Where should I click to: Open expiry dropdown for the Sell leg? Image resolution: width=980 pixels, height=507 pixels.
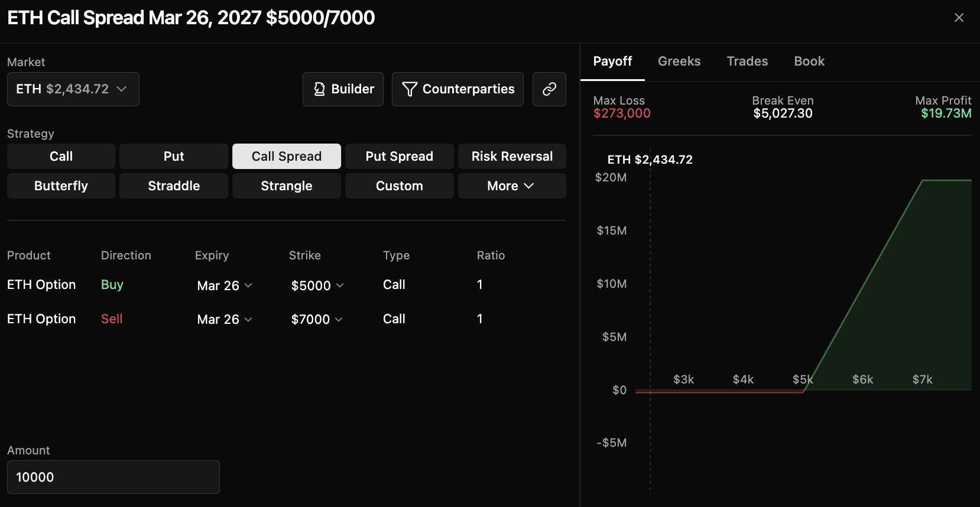pyautogui.click(x=225, y=319)
